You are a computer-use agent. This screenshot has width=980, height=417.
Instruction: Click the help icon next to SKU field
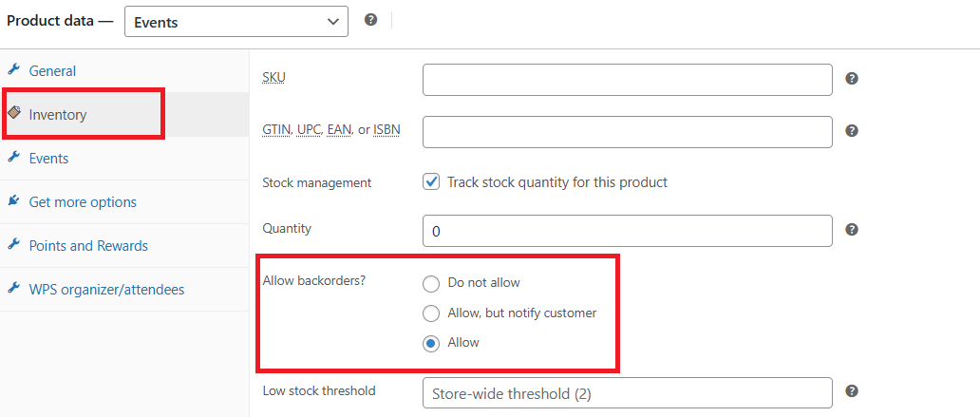851,79
